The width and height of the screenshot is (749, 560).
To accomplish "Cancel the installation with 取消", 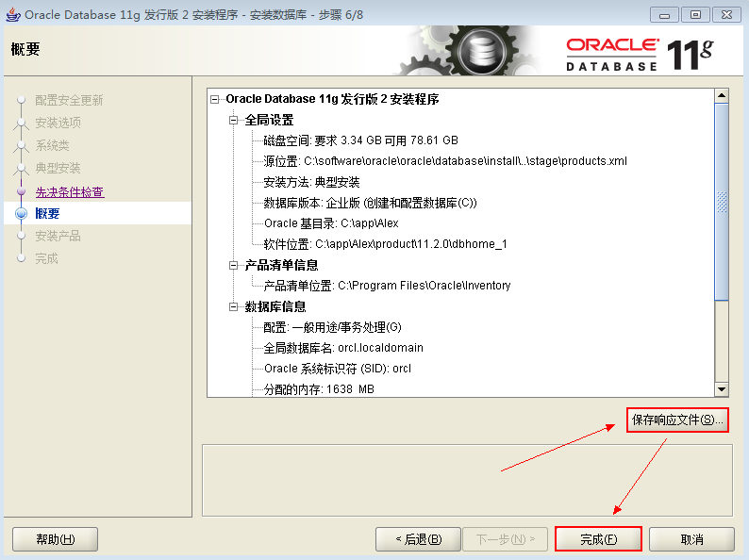I will pos(691,539).
